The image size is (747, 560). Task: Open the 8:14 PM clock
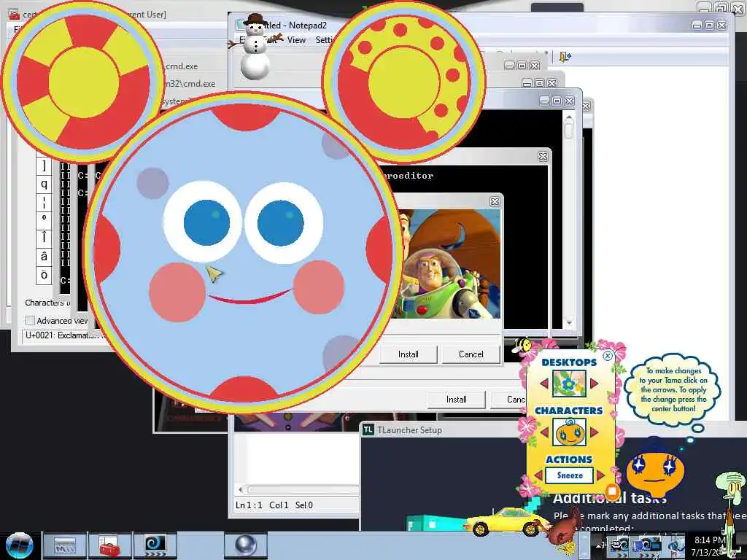[710, 545]
